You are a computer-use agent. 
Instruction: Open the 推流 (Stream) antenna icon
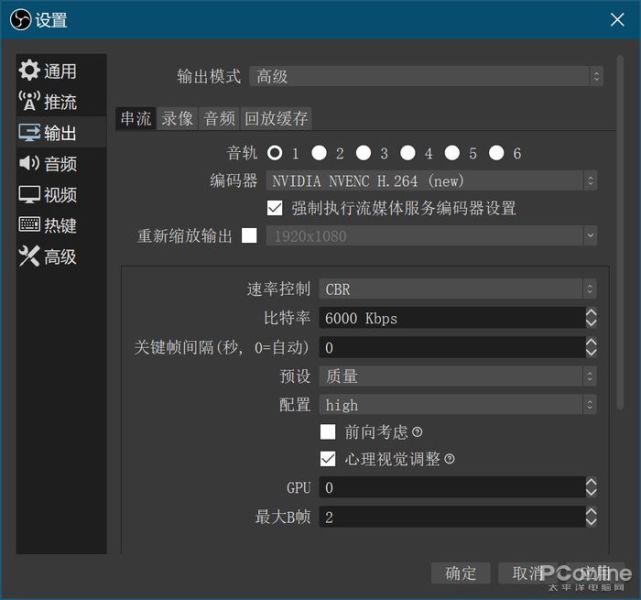click(x=29, y=101)
